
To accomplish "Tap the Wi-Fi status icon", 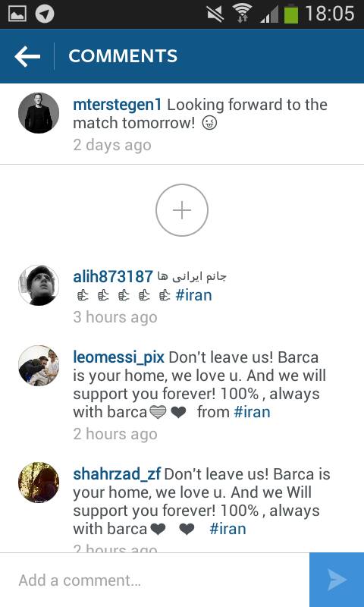I will [243, 14].
